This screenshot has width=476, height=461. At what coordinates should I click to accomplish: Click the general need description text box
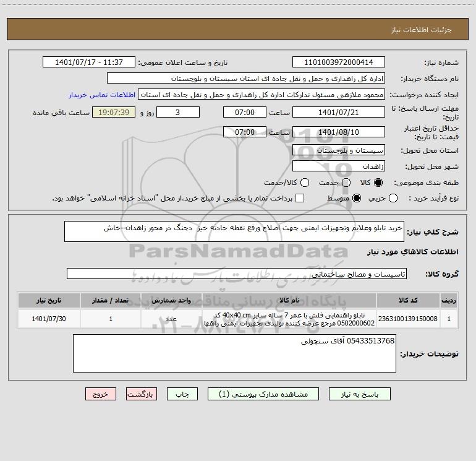coord(234,231)
